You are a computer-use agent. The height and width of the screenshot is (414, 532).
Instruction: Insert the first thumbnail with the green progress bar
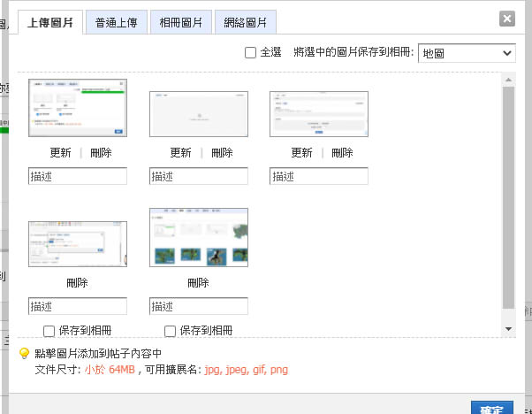[x=78, y=108]
